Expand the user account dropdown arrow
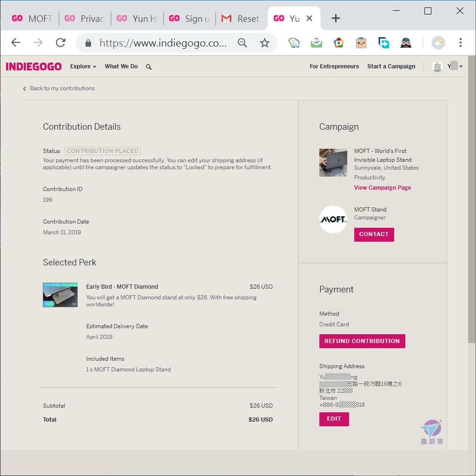476x476 pixels. 461,66
